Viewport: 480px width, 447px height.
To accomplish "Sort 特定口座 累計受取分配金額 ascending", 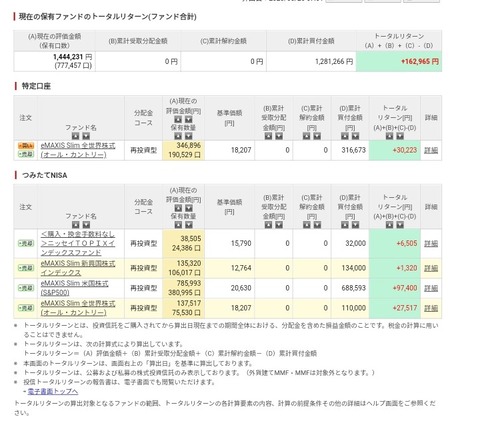I will 268,136.
